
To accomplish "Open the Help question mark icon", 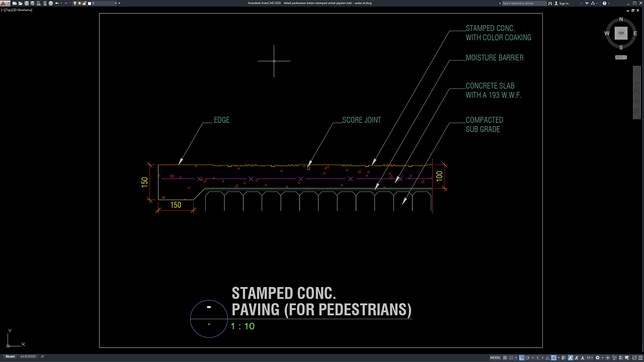I will click(604, 3).
